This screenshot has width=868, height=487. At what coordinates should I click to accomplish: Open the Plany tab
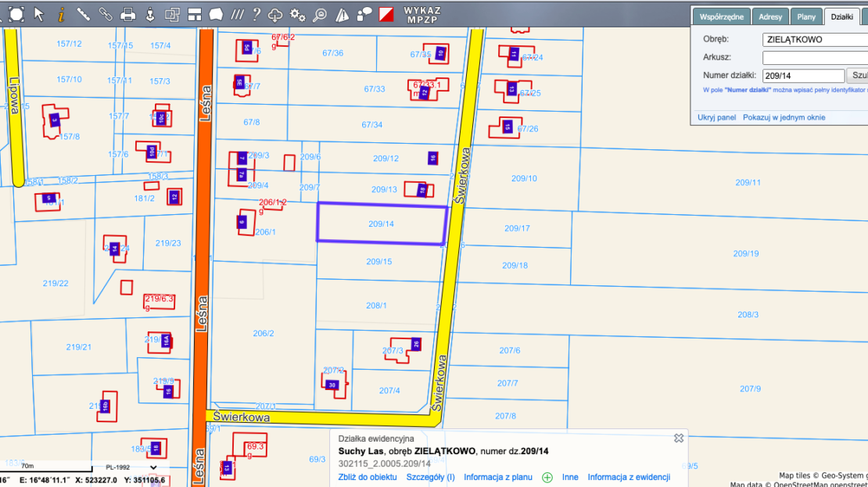806,16
